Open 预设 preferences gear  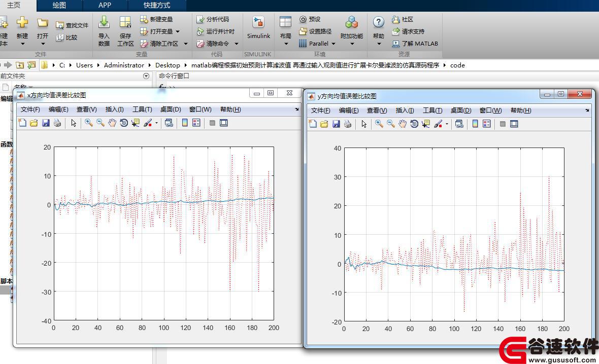[x=310, y=19]
